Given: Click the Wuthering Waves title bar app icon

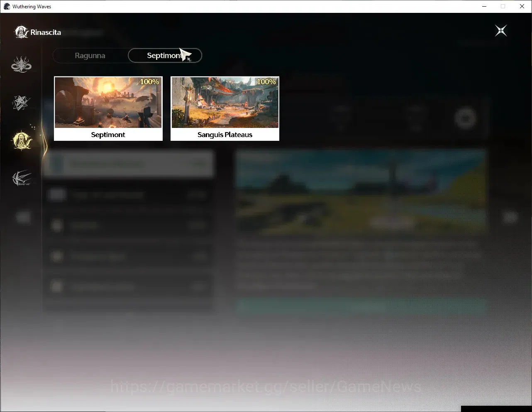Looking at the screenshot, I should 7,6.
